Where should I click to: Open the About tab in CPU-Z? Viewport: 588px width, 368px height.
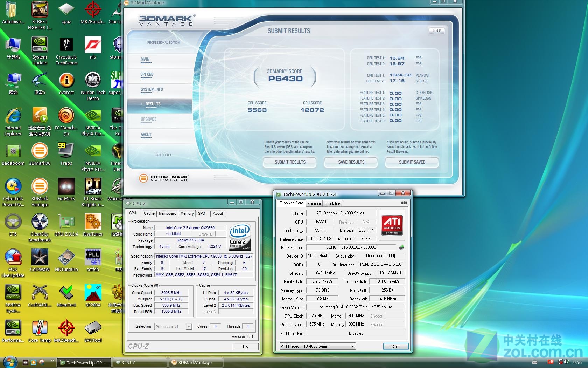218,213
